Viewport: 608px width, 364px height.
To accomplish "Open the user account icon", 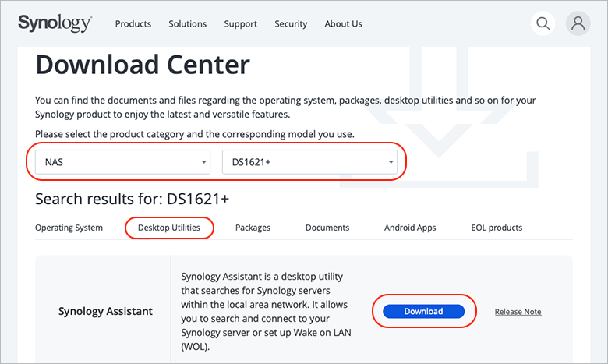I will coord(578,23).
